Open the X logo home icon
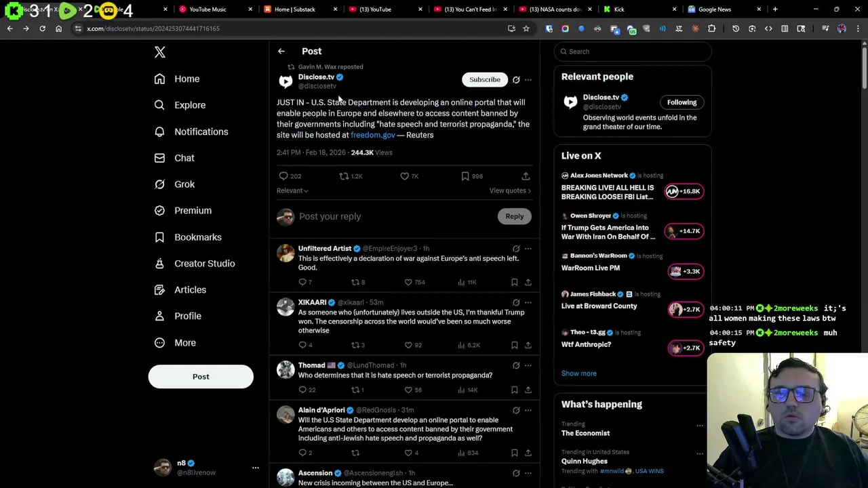Viewport: 868px width, 488px height. pyautogui.click(x=160, y=52)
